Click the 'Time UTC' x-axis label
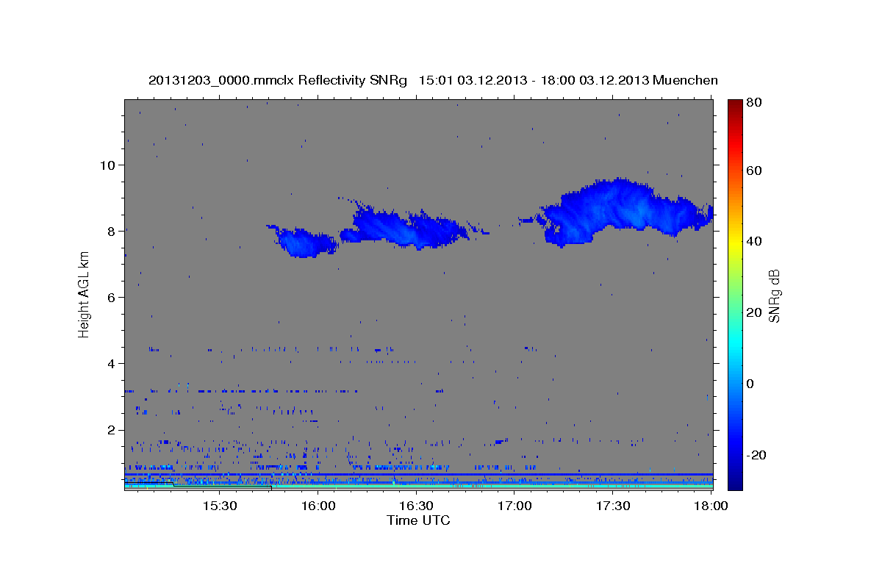 [x=418, y=520]
